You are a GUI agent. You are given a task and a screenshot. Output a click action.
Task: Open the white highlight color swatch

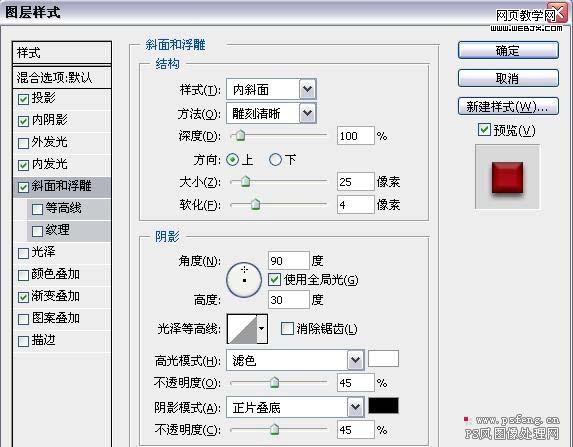tap(383, 358)
